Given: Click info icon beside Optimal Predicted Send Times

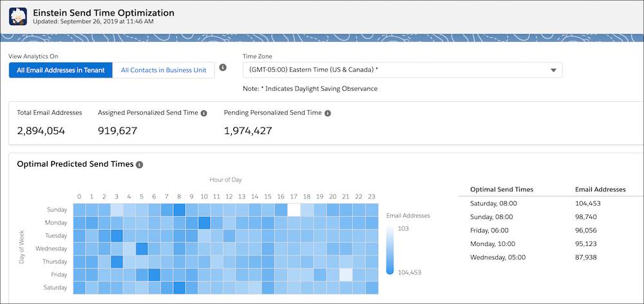Looking at the screenshot, I should 139,164.
